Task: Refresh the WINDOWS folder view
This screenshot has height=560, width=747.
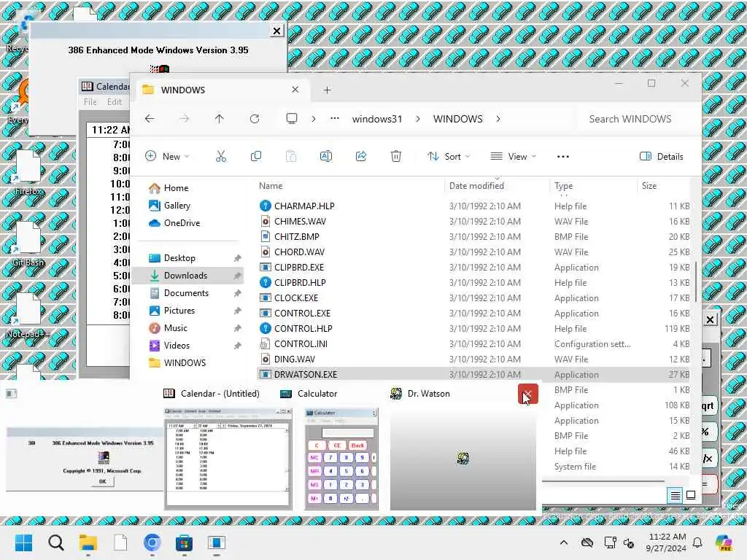Action: click(255, 119)
